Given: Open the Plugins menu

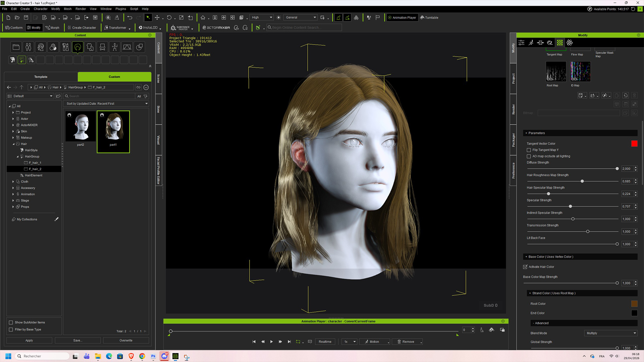Looking at the screenshot, I should 121,9.
